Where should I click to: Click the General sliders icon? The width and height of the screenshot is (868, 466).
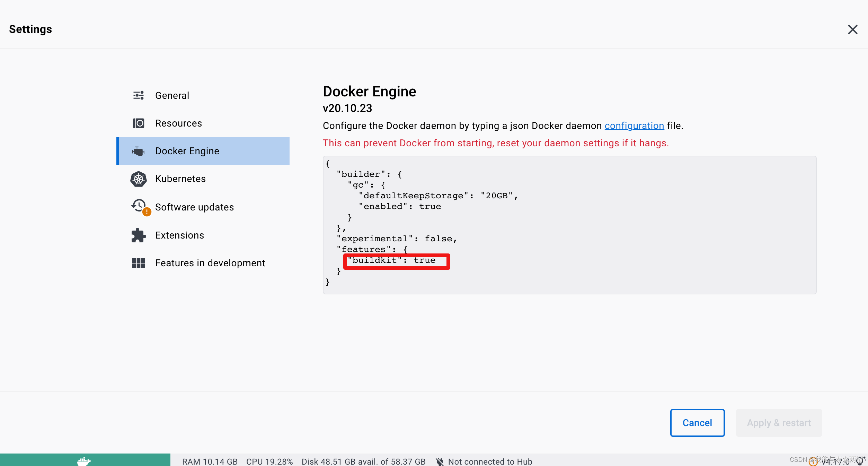coord(139,95)
